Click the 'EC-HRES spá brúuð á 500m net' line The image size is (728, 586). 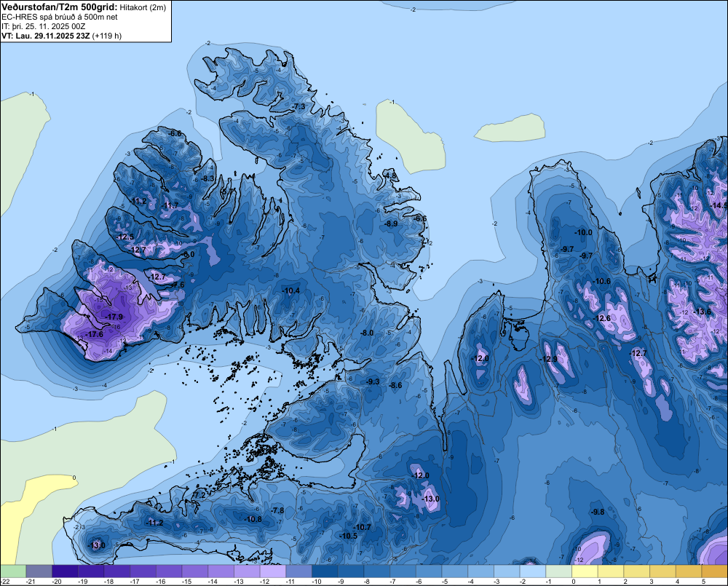[60, 17]
